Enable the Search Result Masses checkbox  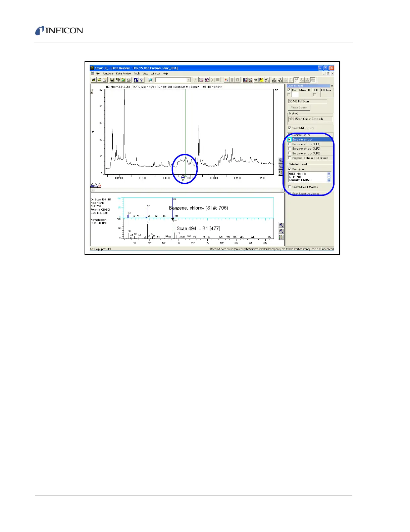tap(289, 187)
